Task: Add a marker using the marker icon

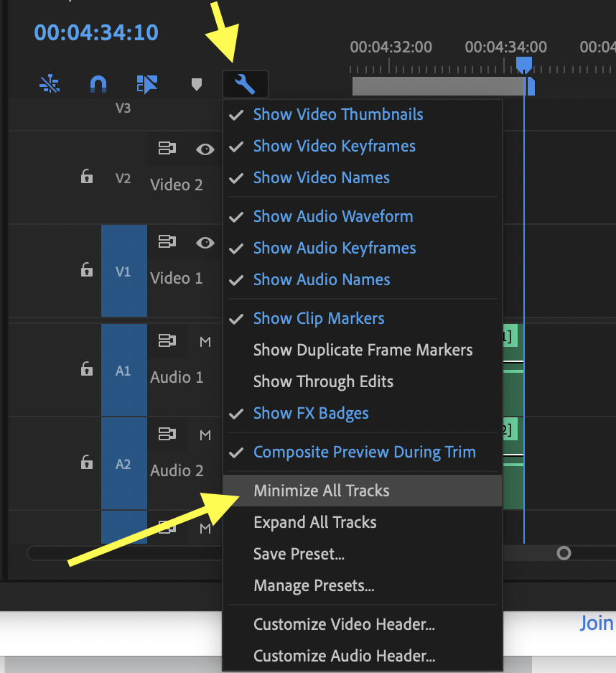Action: click(x=196, y=84)
